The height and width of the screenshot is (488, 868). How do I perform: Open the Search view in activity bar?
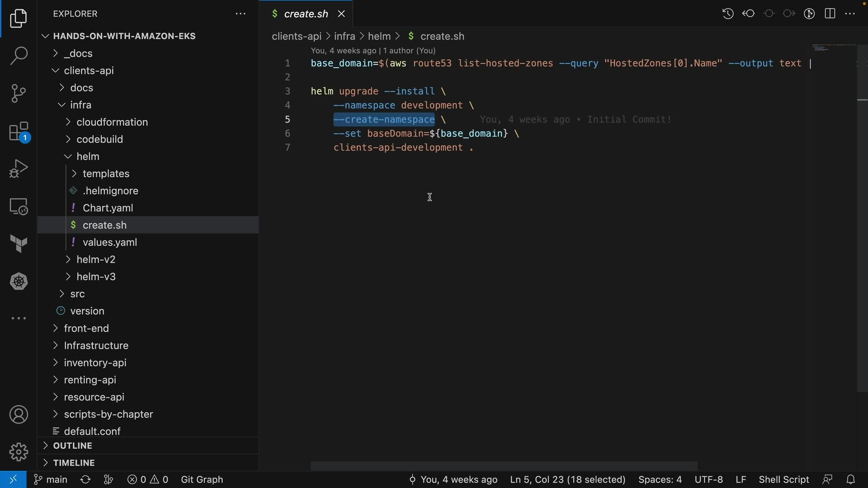coord(19,56)
